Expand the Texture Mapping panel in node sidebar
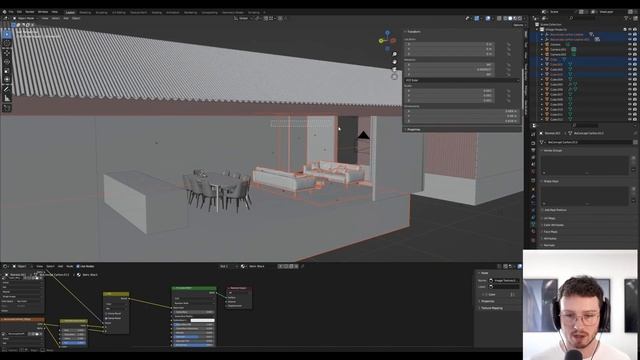 click(491, 308)
